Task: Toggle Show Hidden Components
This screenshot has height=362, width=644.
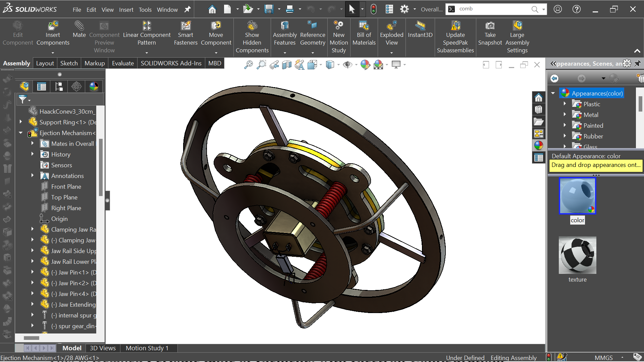Action: click(252, 37)
